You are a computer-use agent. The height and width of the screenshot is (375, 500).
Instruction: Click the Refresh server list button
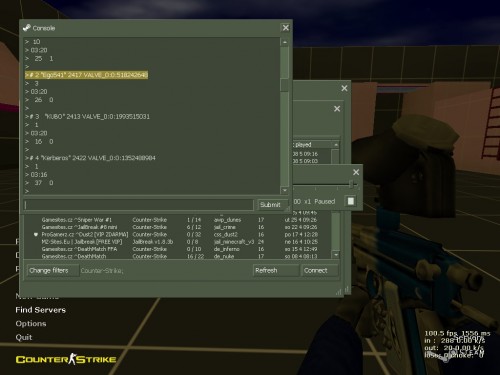pos(276,270)
